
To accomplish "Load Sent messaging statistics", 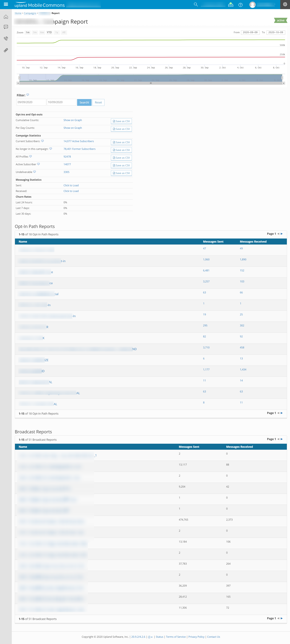I will point(71,185).
